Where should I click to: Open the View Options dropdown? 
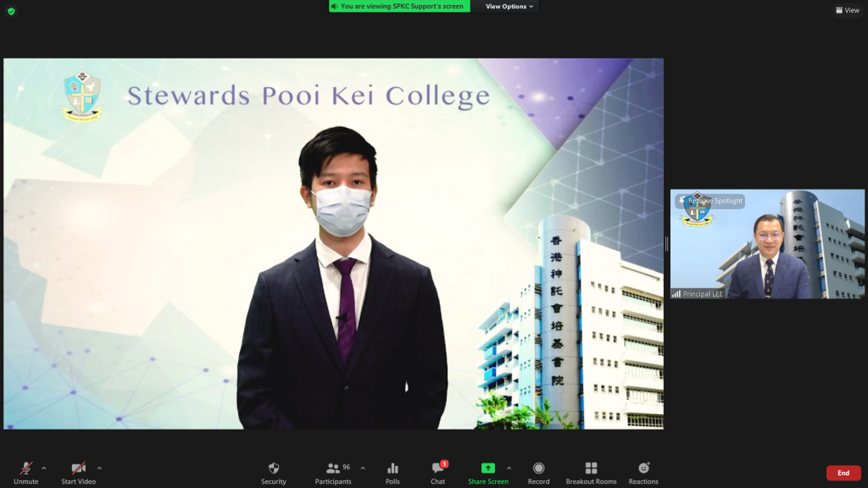pyautogui.click(x=509, y=6)
